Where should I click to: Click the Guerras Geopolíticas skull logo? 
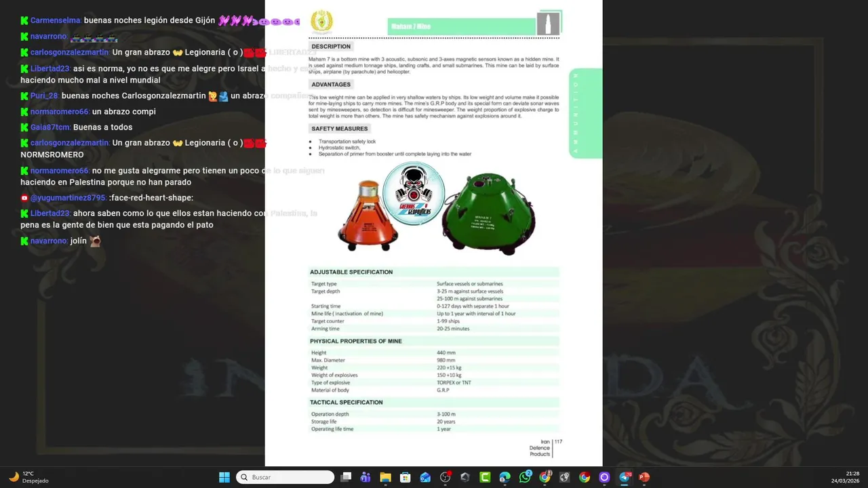tap(414, 193)
